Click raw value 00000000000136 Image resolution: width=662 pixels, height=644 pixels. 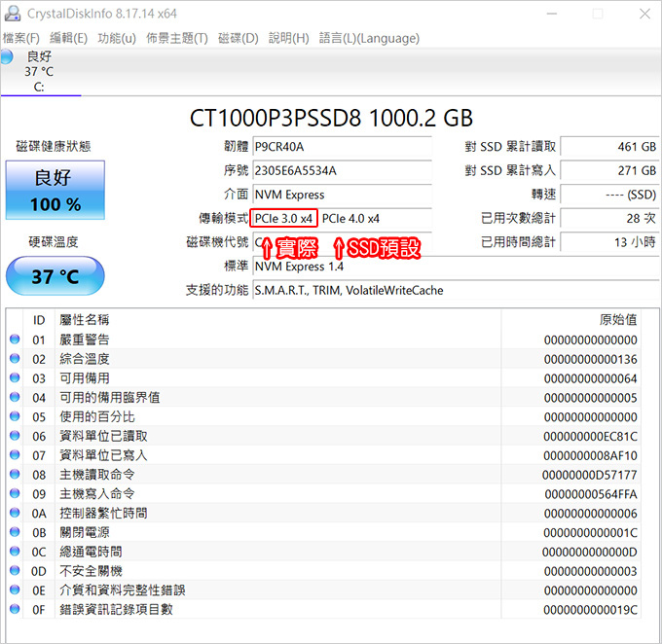[x=590, y=360]
